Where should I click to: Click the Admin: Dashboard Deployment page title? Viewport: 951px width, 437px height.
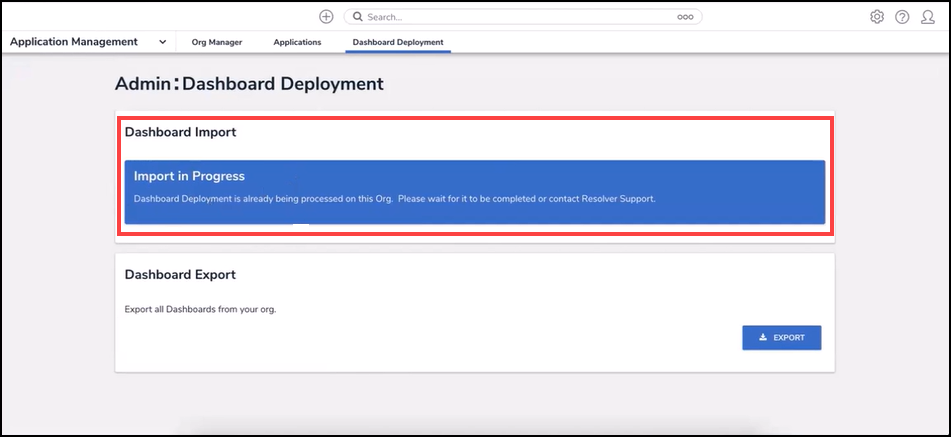pyautogui.click(x=249, y=84)
